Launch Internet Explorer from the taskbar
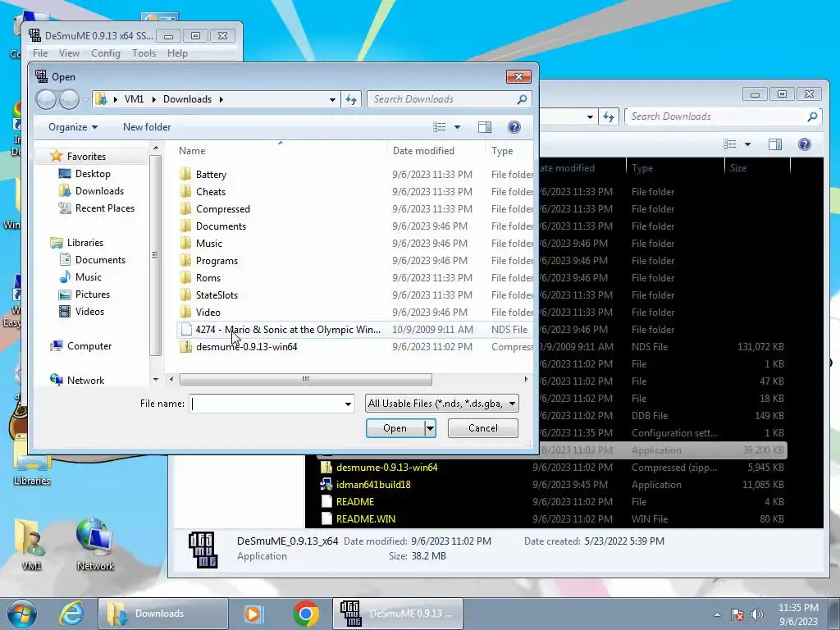 point(71,614)
